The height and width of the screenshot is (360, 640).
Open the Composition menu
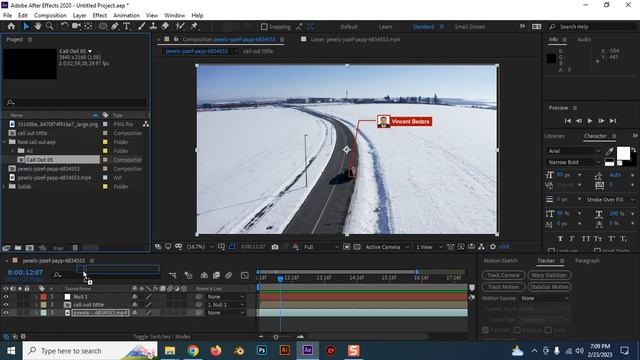[x=50, y=15]
